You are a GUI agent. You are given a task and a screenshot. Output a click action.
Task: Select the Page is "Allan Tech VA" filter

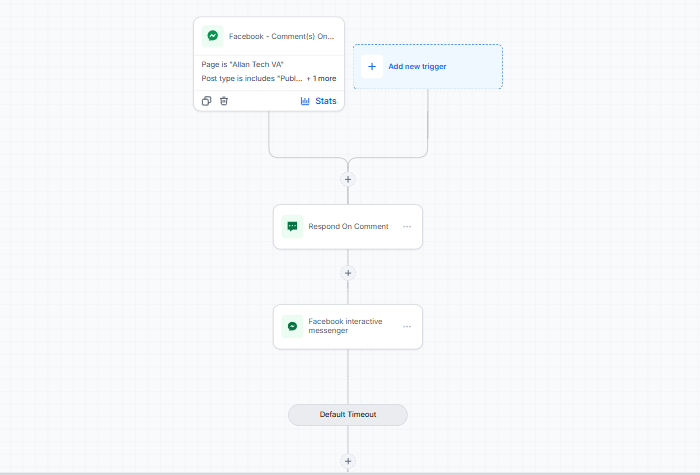click(242, 64)
